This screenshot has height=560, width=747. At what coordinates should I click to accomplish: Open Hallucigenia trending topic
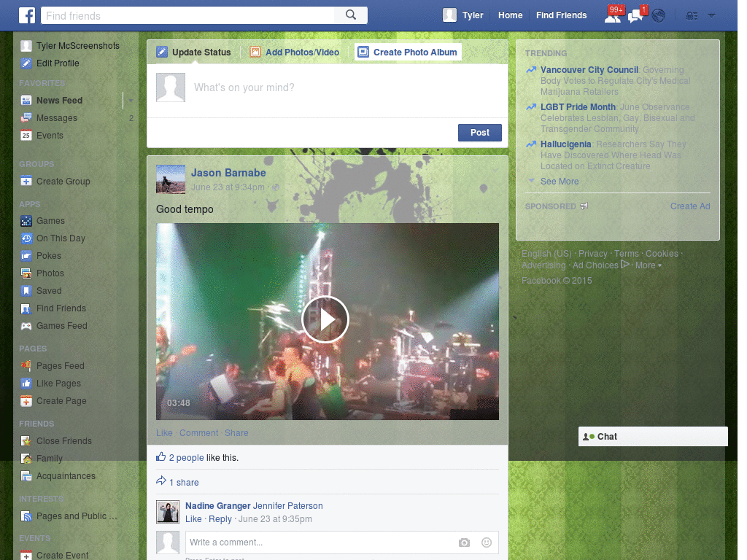(565, 144)
